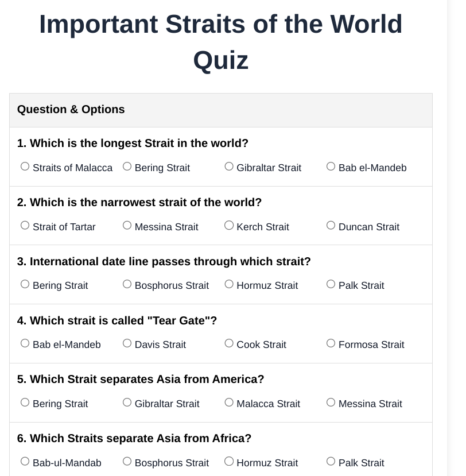Pick Bab-ul-Mandab for Asia from Africa

tap(25, 462)
